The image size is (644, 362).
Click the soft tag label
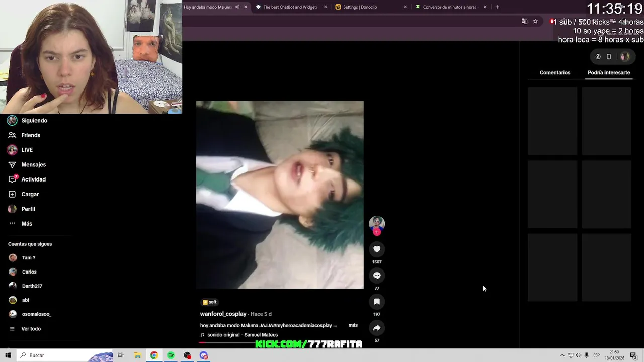pos(209,302)
